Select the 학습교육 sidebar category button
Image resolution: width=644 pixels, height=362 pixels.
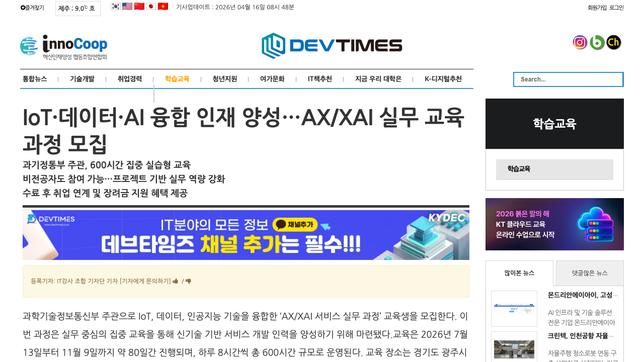point(554,169)
